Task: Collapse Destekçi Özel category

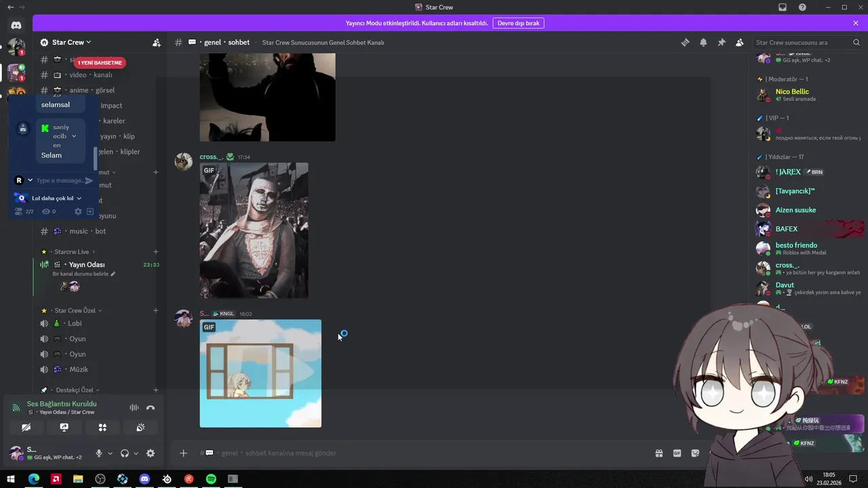Action: tap(71, 390)
